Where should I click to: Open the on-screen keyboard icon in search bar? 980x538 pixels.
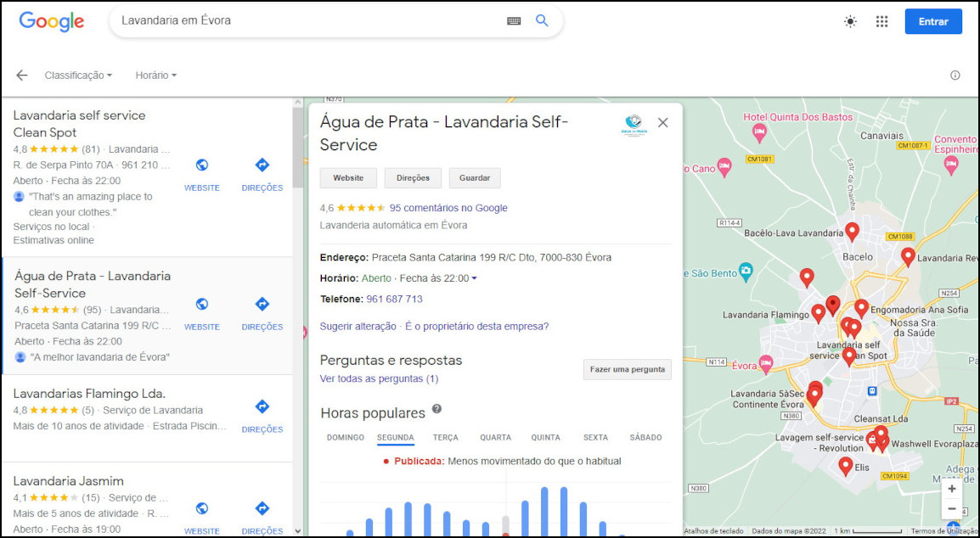(514, 20)
